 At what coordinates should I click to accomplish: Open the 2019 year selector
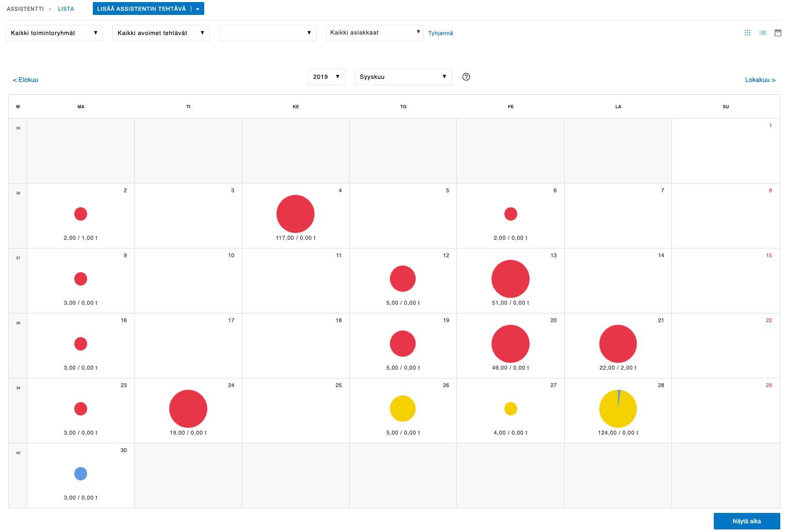[x=326, y=77]
